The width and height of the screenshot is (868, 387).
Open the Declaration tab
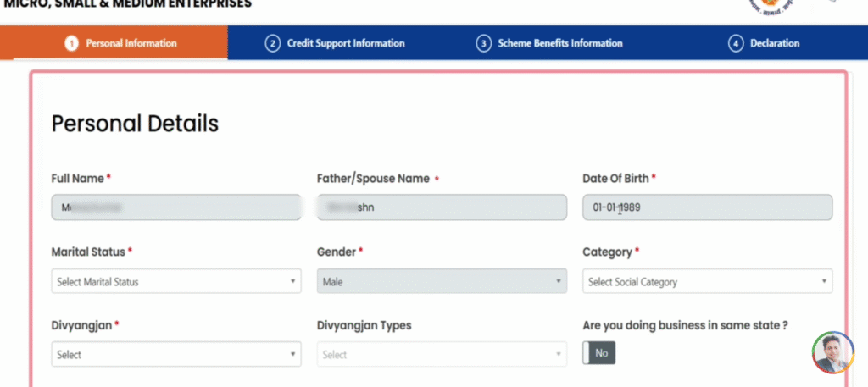tap(774, 43)
